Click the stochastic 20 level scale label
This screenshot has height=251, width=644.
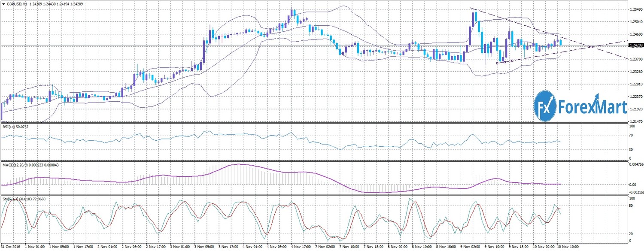click(631, 234)
